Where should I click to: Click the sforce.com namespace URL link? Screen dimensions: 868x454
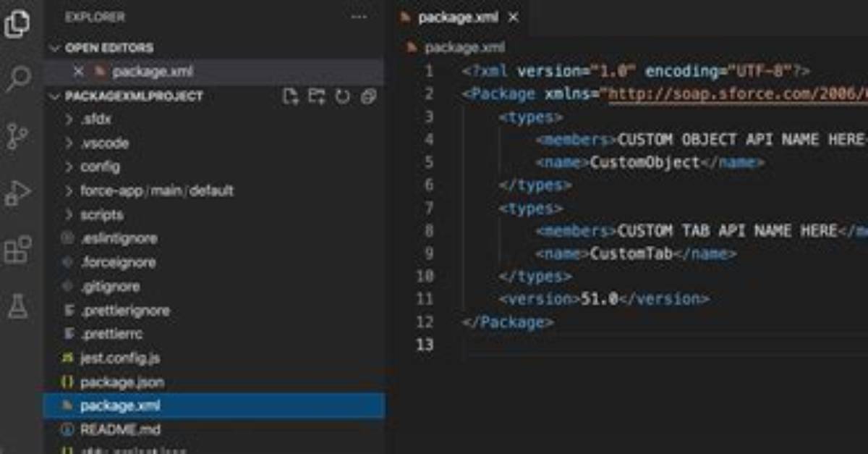[x=738, y=94]
